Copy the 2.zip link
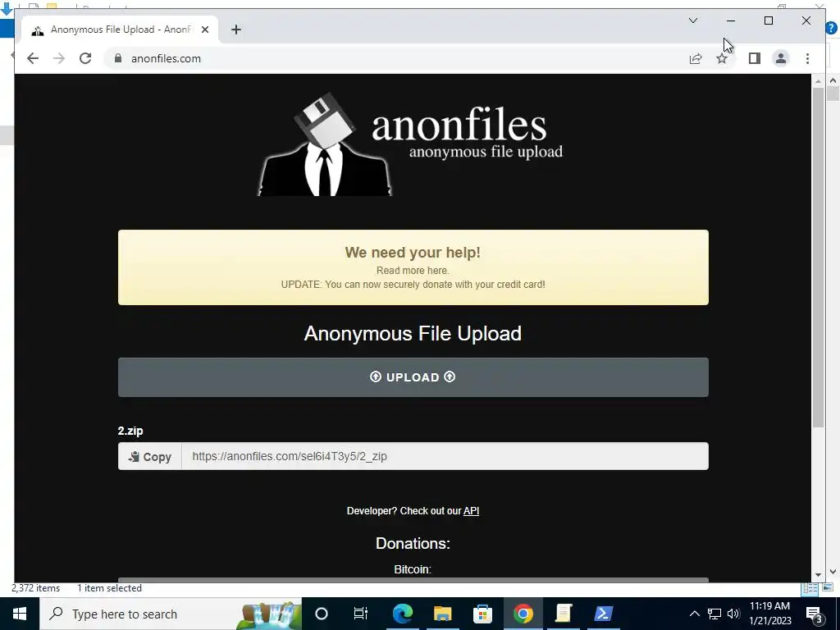Viewport: 840px width, 630px height. 150,456
